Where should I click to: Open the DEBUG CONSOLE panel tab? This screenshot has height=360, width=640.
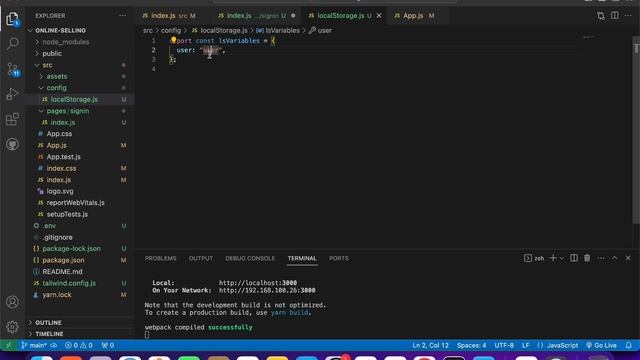point(250,258)
